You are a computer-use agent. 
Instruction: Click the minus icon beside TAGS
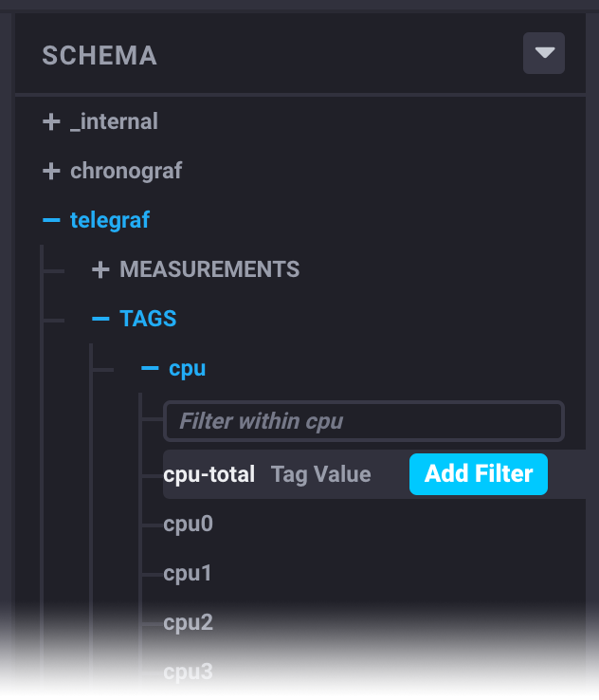click(x=100, y=319)
